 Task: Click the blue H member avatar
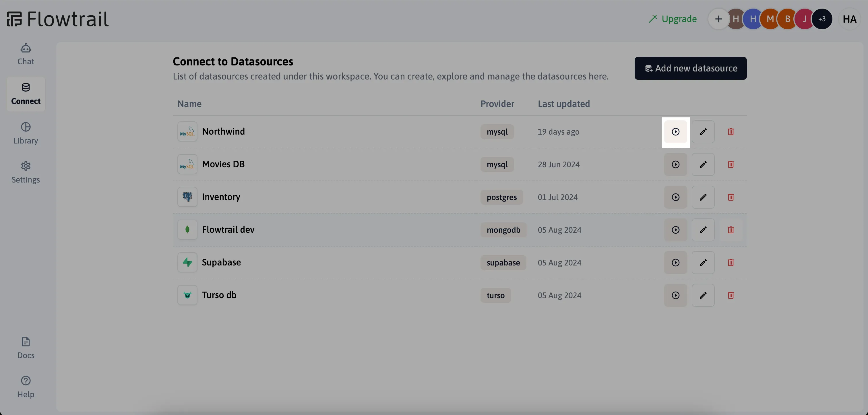click(753, 19)
